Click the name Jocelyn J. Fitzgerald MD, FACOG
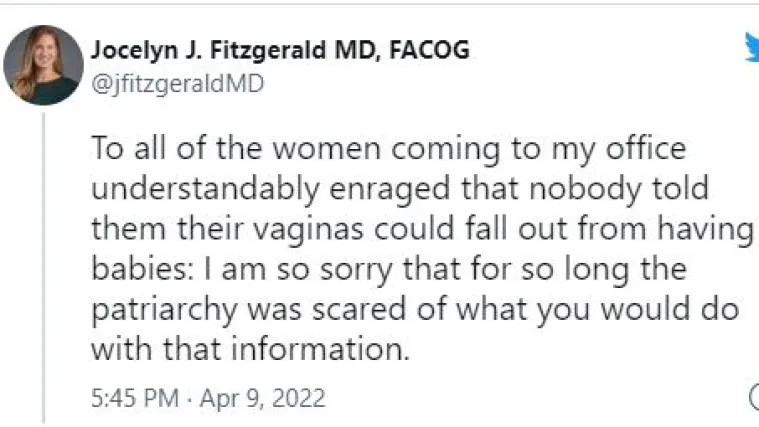Screen dimensions: 759x427 [280, 50]
